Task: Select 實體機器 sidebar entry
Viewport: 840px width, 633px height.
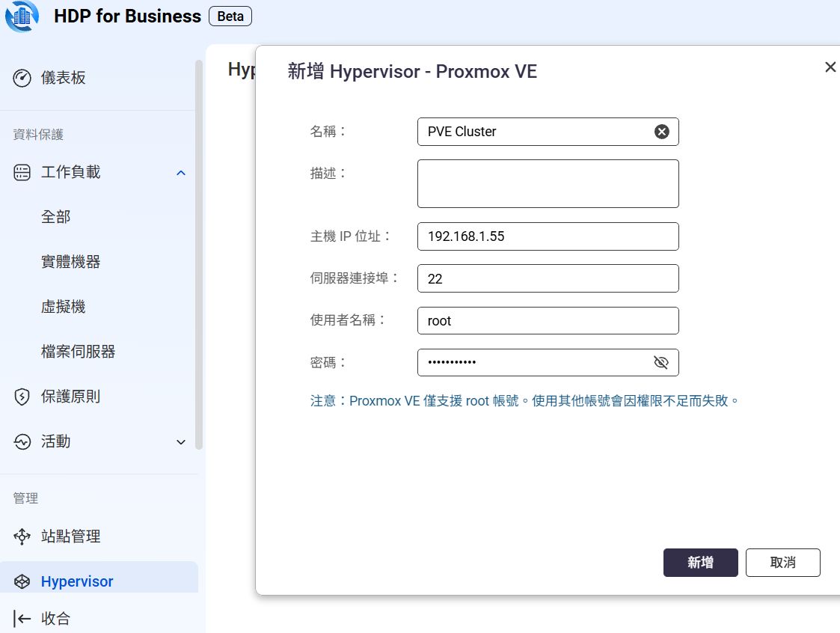Action: 71,262
